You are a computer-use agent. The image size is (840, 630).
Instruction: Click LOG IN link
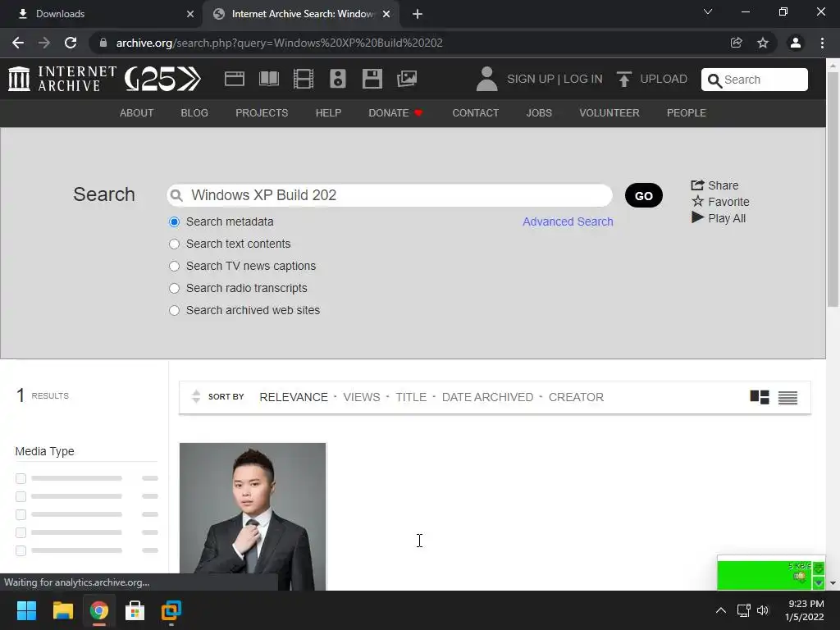(x=583, y=79)
